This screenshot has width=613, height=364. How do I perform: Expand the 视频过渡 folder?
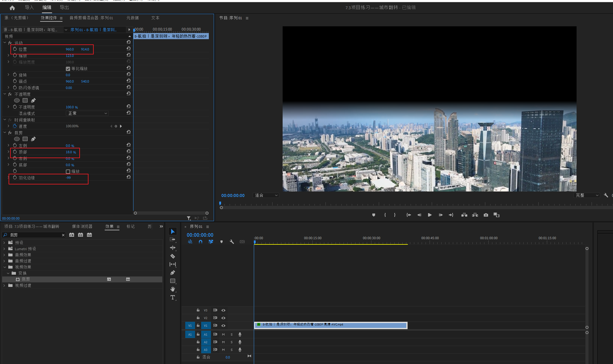4,285
